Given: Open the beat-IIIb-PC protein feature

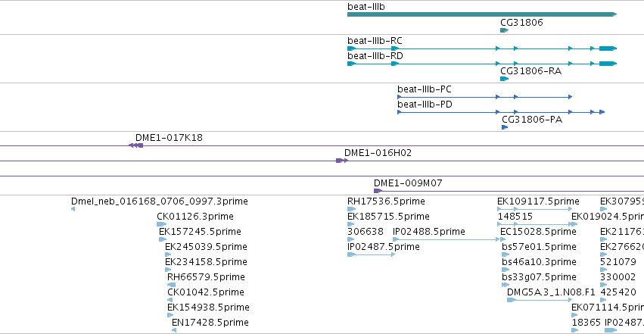Looking at the screenshot, I should click(484, 97).
